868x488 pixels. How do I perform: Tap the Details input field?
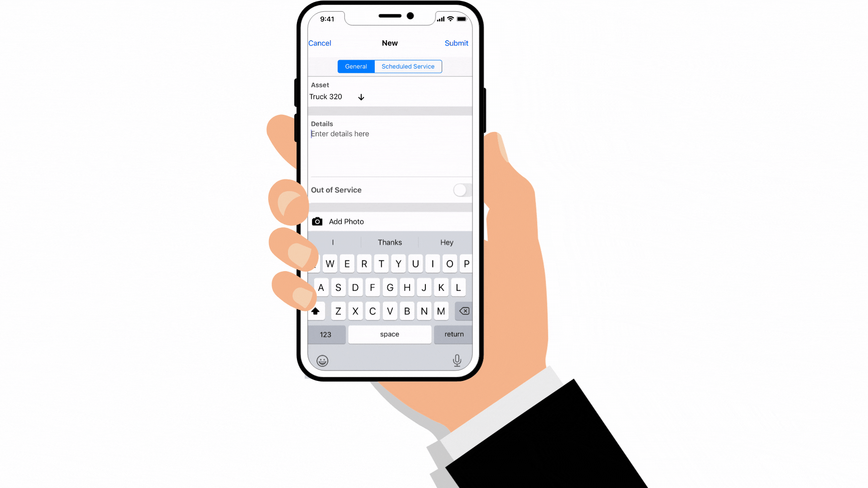390,149
